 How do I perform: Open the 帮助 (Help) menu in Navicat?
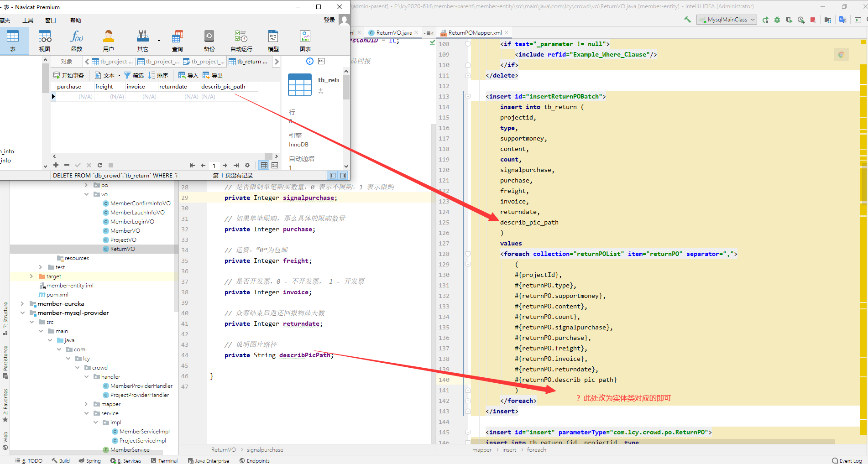click(x=76, y=20)
